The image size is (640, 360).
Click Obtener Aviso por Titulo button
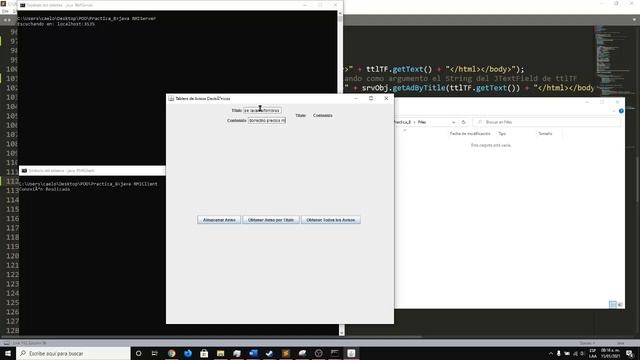point(271,220)
